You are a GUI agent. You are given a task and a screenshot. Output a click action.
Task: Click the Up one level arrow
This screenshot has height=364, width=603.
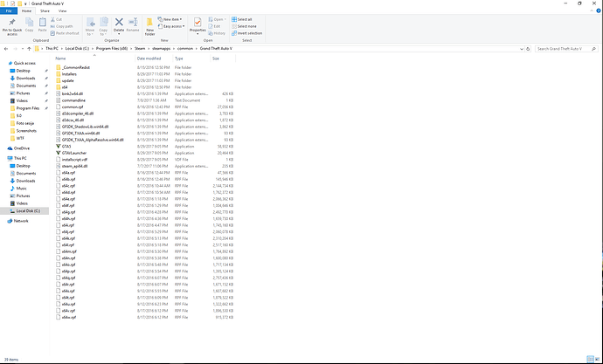coord(29,49)
